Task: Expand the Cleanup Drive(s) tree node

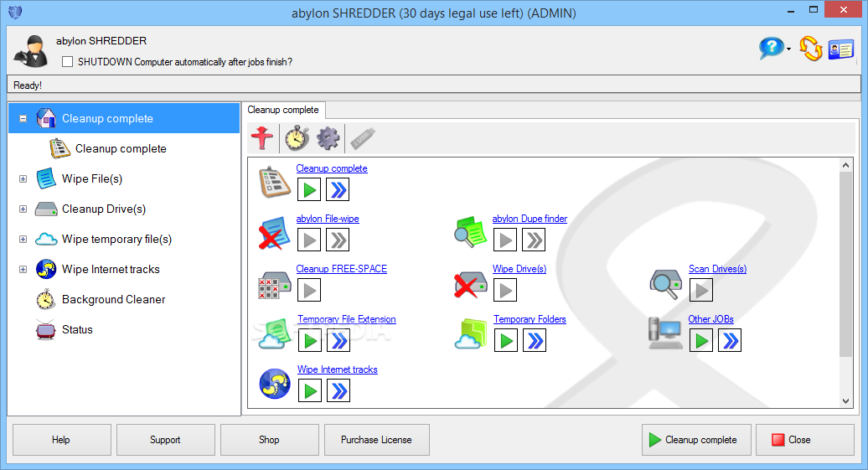Action: [x=23, y=209]
